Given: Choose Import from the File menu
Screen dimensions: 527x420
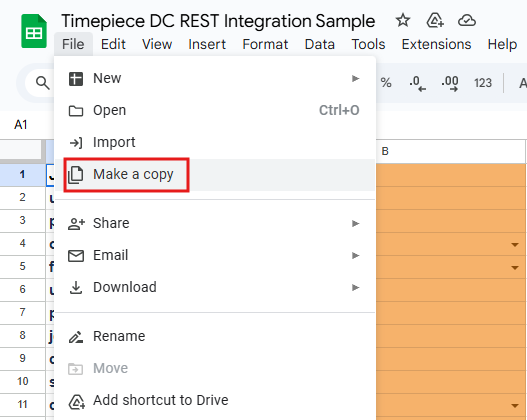Looking at the screenshot, I should pos(215,142).
